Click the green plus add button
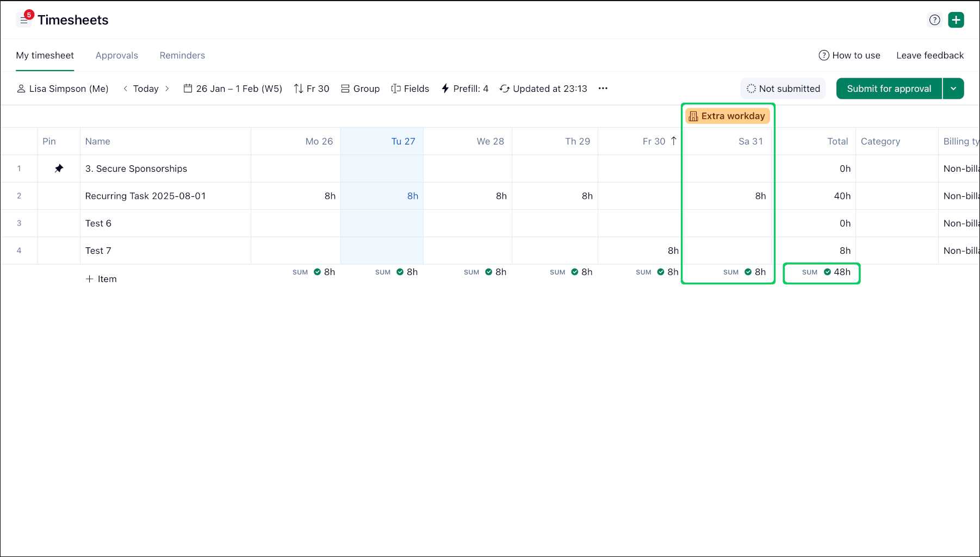Viewport: 980px width, 557px height. pos(956,20)
